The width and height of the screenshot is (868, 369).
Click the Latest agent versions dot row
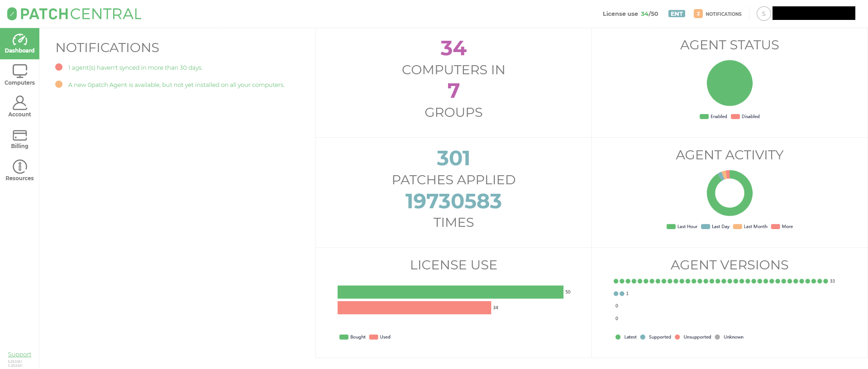pyautogui.click(x=720, y=281)
